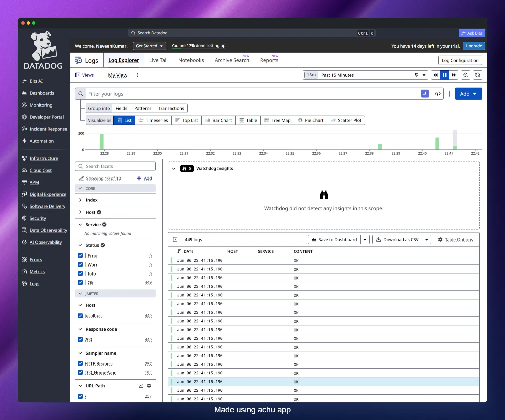This screenshot has height=420, width=505.
Task: Click the Errors bug icon
Action: (24, 259)
